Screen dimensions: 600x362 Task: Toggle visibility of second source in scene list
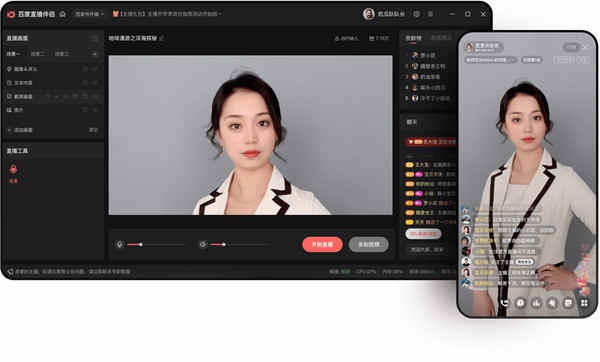[85, 83]
